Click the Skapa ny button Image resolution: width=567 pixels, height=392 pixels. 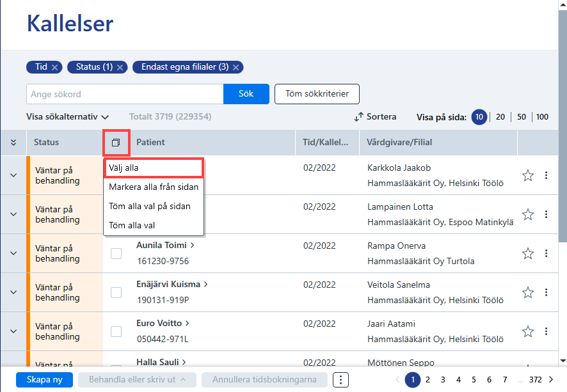[x=45, y=380]
